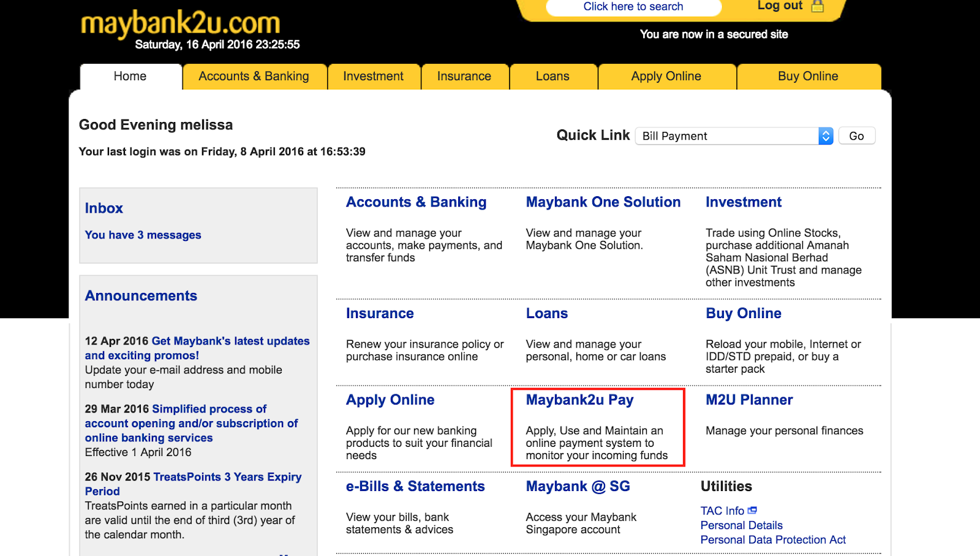Viewport: 980px width, 556px height.
Task: Open 'Simplified process of account opening' announcement
Action: click(x=192, y=423)
